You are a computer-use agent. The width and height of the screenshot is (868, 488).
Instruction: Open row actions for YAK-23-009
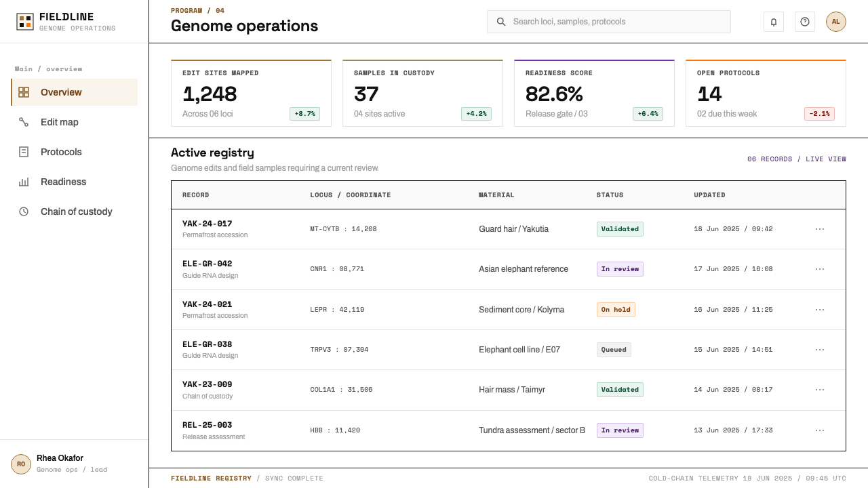click(x=820, y=390)
